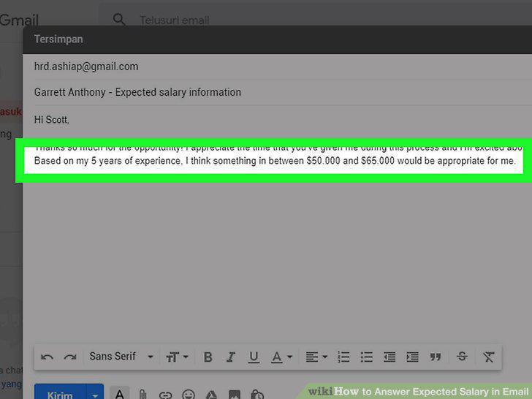The image size is (532, 399).
Task: Insert a numbered list
Action: click(x=343, y=357)
